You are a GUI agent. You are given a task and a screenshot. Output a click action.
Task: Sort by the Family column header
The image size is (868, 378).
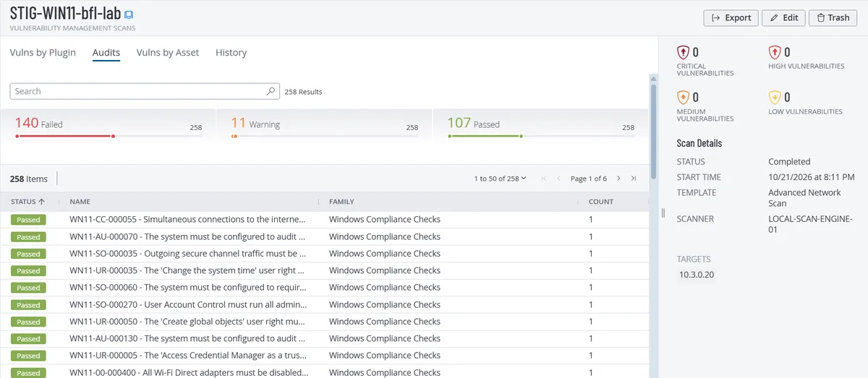(341, 202)
